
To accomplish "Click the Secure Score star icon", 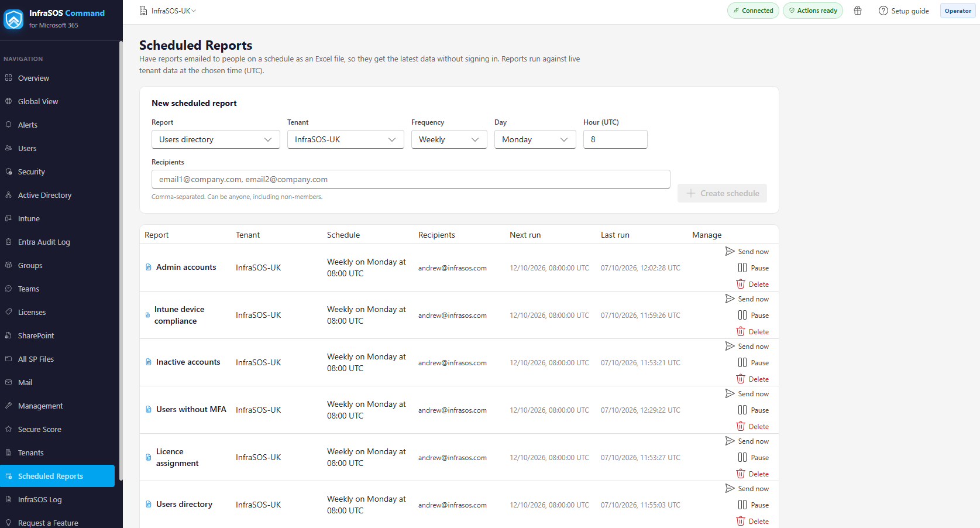I will tap(8, 429).
